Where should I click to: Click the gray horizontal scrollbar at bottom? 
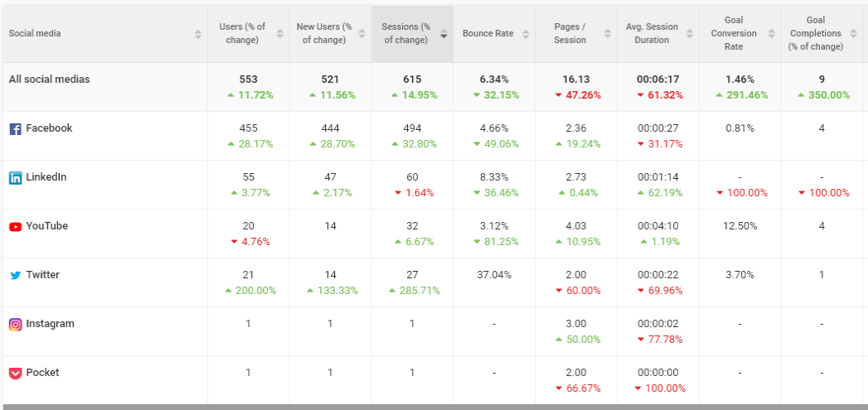pos(434,408)
